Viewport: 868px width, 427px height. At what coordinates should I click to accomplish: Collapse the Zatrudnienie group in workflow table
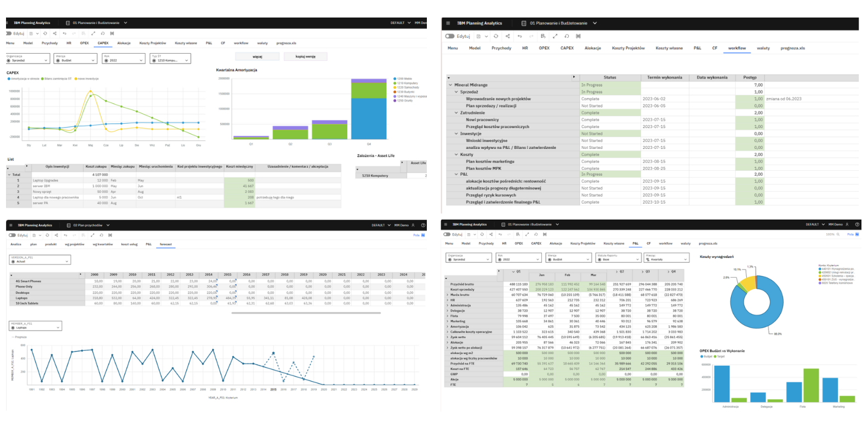456,113
